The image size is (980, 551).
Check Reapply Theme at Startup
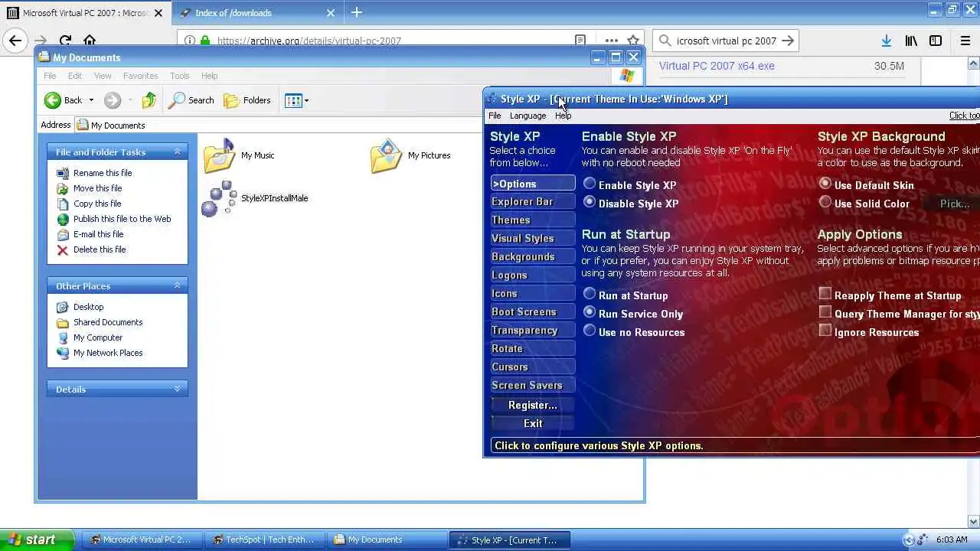coord(825,294)
